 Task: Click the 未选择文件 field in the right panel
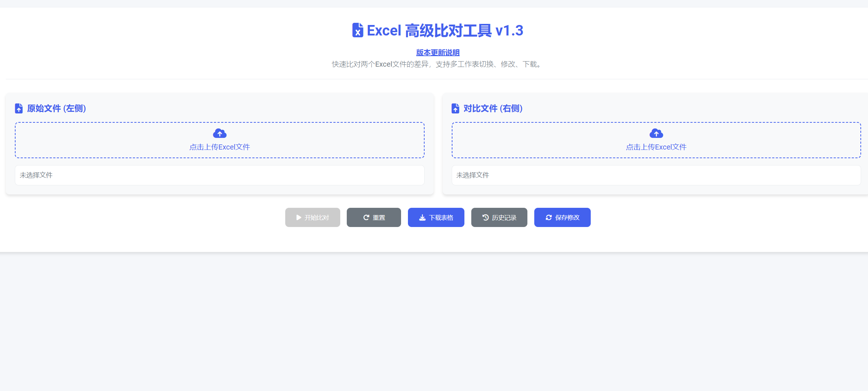tap(656, 175)
